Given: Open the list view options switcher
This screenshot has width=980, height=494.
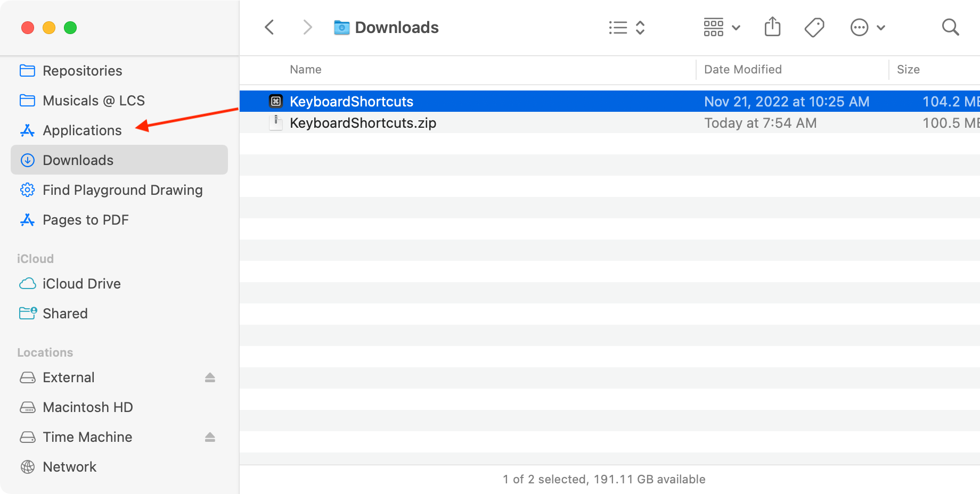Looking at the screenshot, I should click(627, 28).
